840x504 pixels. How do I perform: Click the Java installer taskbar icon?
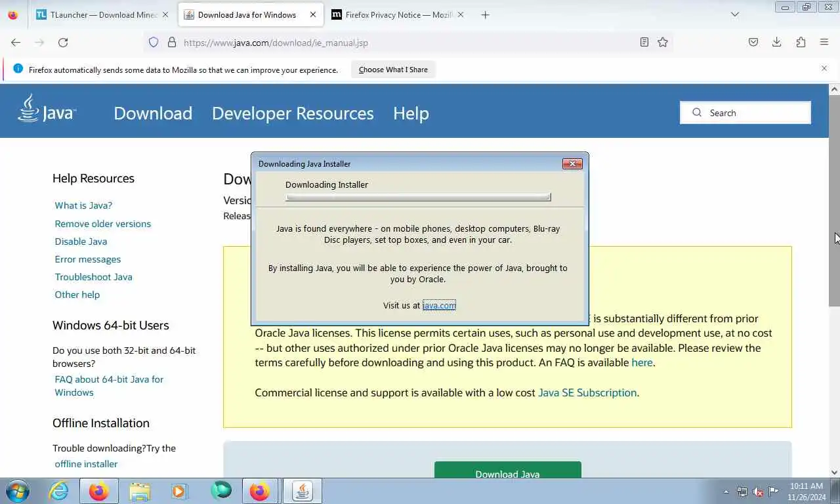point(302,491)
